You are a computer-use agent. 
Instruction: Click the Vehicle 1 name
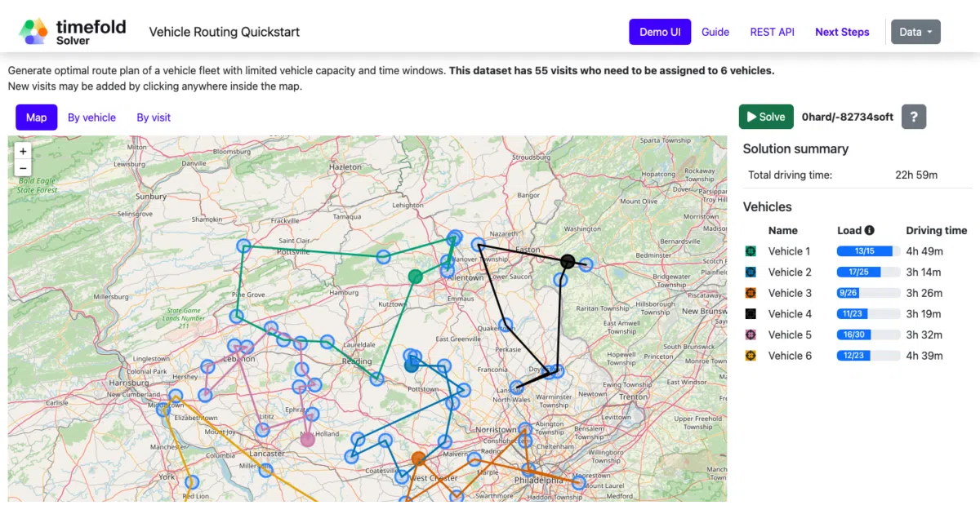click(789, 251)
